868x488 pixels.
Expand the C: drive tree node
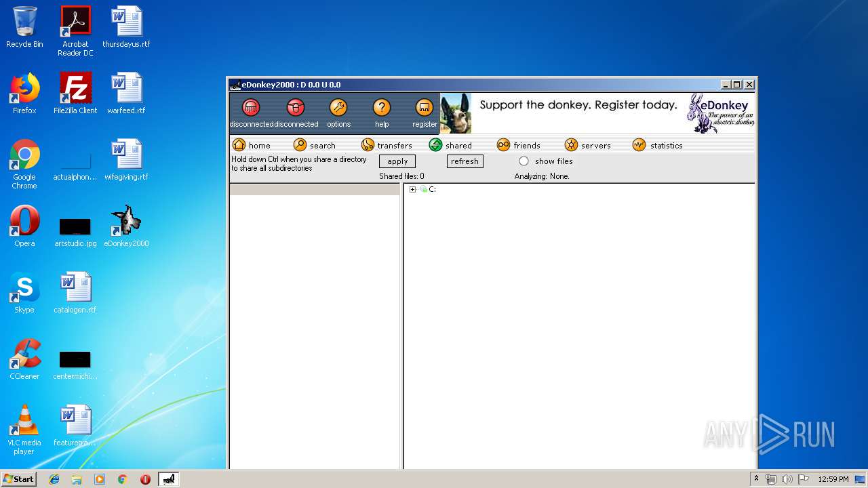pyautogui.click(x=412, y=190)
